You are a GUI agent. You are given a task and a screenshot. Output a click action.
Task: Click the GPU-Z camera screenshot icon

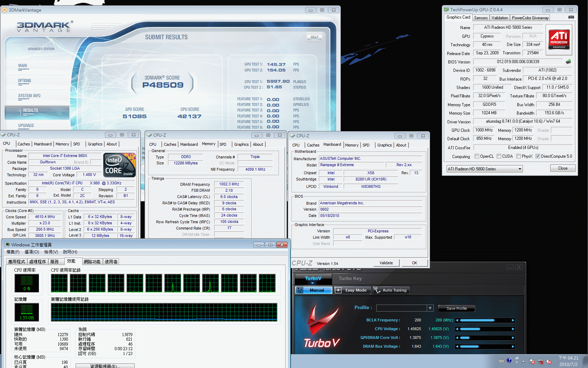pyautogui.click(x=571, y=17)
